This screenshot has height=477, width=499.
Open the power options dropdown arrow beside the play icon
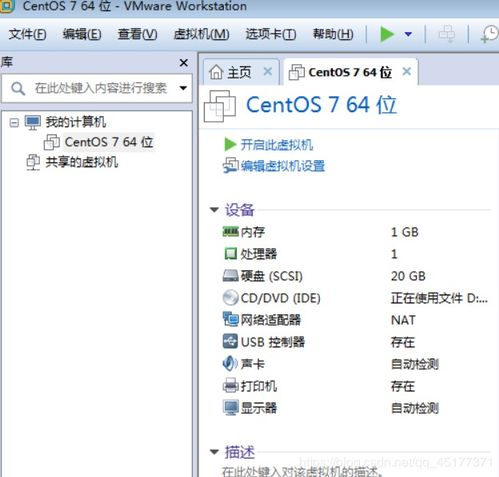[x=408, y=34]
